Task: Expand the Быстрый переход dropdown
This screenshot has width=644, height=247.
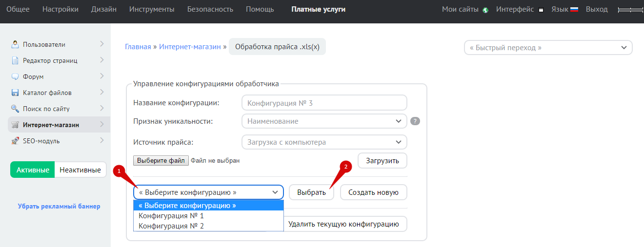Action: click(x=547, y=48)
